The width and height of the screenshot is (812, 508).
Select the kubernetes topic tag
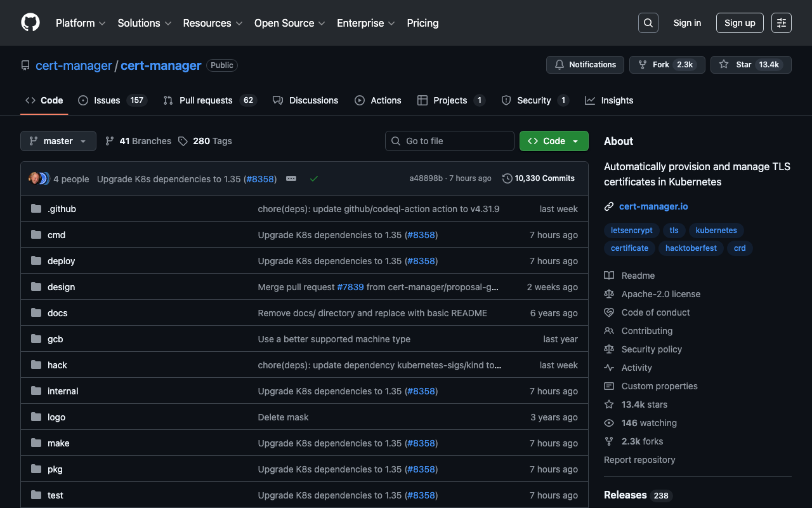(x=716, y=231)
